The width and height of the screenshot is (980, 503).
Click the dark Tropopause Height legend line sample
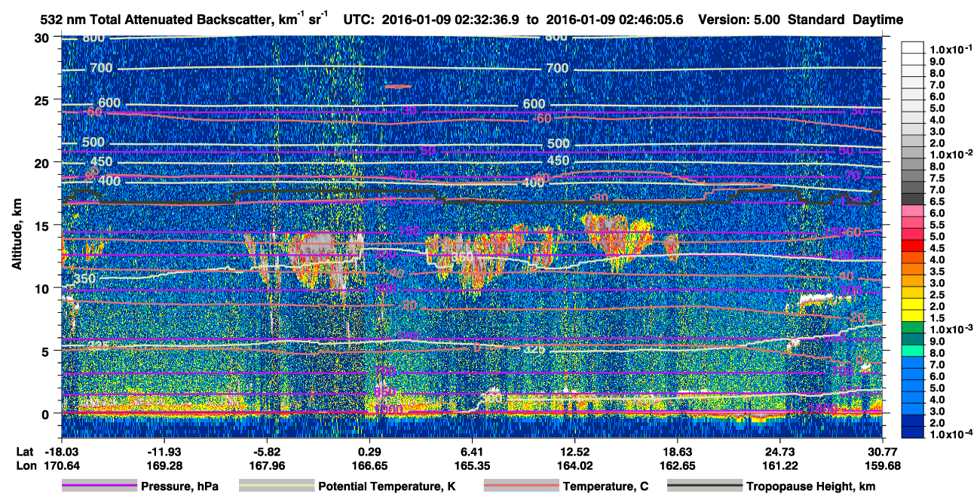706,486
